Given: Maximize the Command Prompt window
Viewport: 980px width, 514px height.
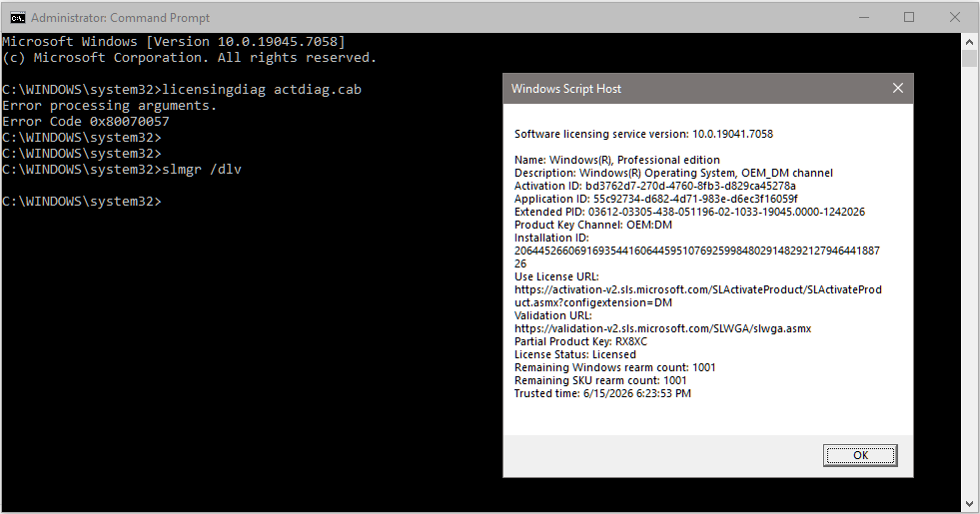Looking at the screenshot, I should pyautogui.click(x=909, y=18).
